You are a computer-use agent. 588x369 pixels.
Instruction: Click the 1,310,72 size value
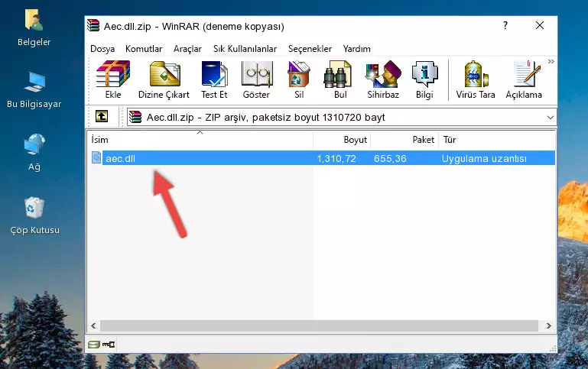pyautogui.click(x=336, y=158)
